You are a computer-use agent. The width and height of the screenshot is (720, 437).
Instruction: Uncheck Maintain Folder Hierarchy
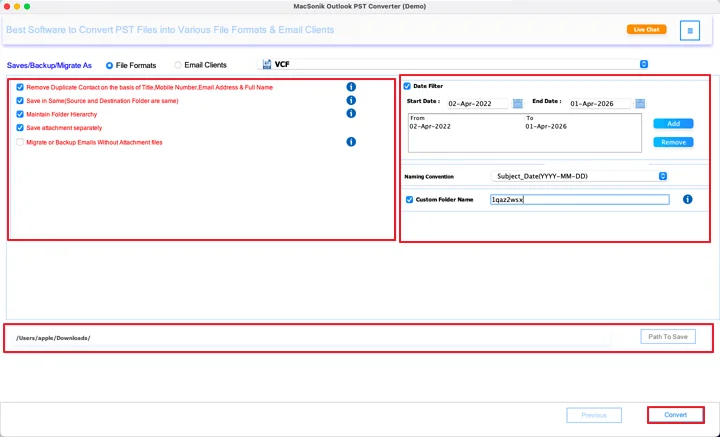click(20, 114)
